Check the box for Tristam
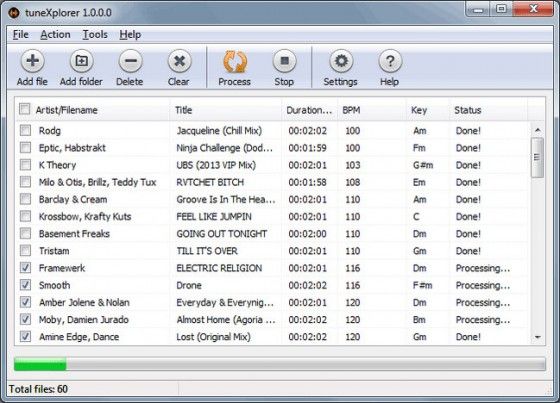This screenshot has width=560, height=403. 25,250
